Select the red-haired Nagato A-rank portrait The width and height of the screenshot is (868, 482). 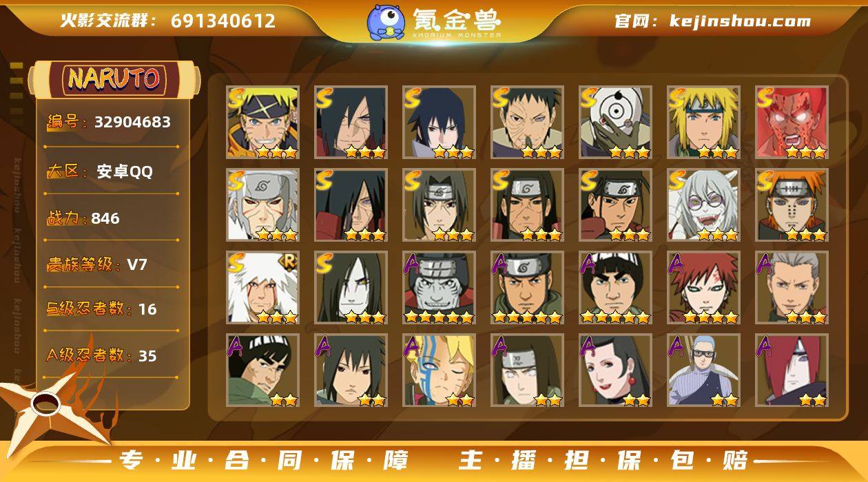pos(792,370)
